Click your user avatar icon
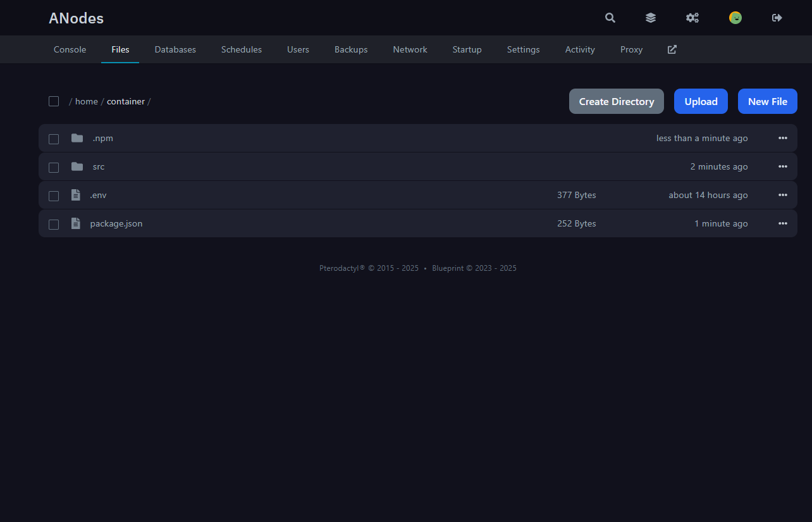This screenshot has height=522, width=812. (735, 18)
